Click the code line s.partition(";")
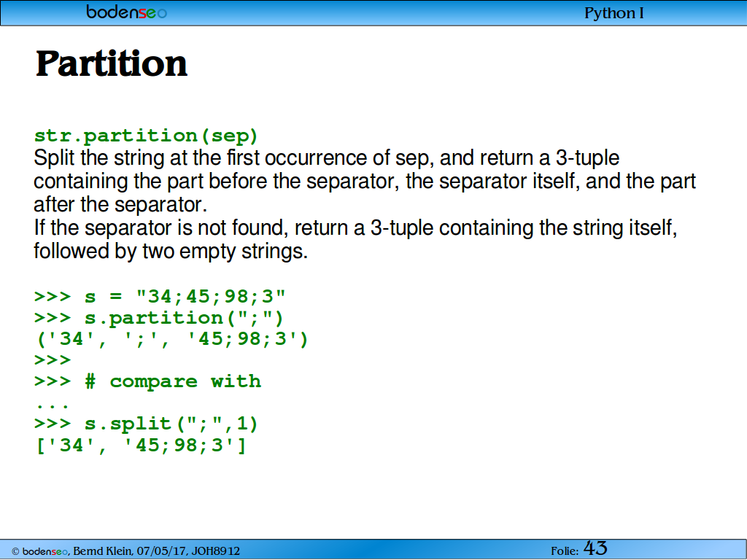 coord(158,318)
